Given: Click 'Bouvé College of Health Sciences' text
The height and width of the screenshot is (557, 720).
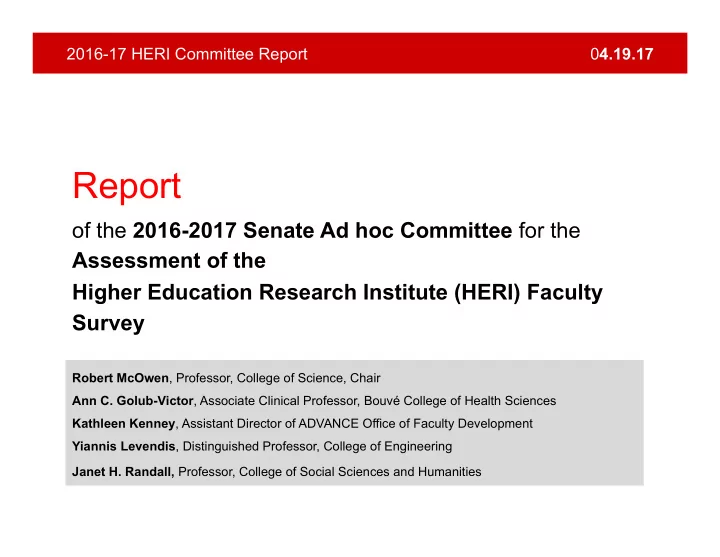Looking at the screenshot, I should 460,401.
